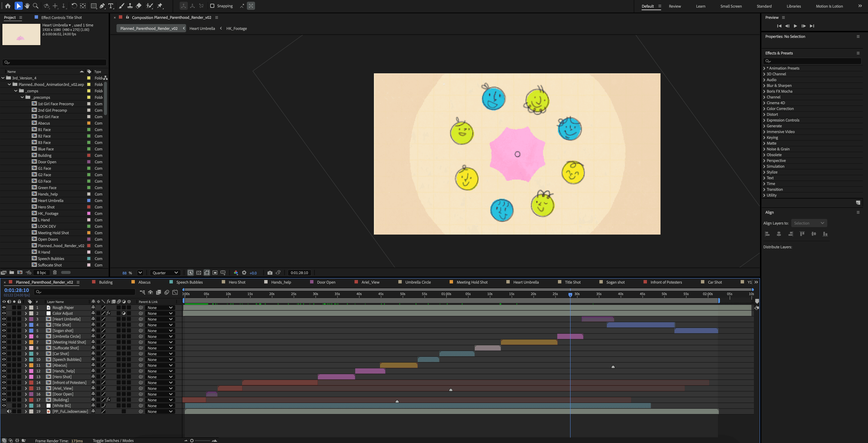Mute audio of PP_Ful wav layer
This screenshot has width=868, height=443.
tap(9, 411)
